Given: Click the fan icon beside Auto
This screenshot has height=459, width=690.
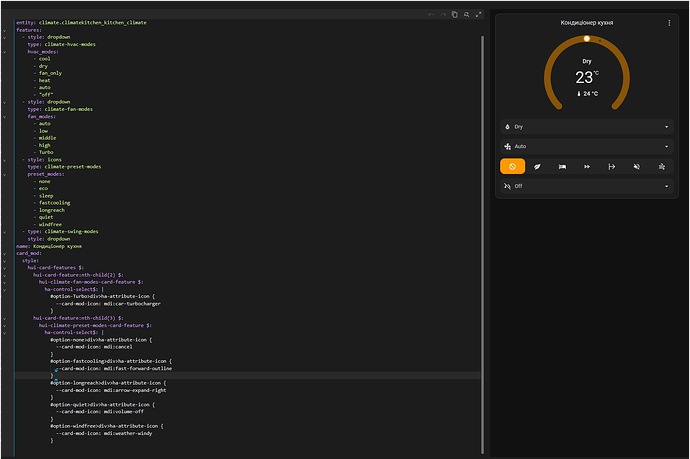Looking at the screenshot, I should [x=507, y=147].
